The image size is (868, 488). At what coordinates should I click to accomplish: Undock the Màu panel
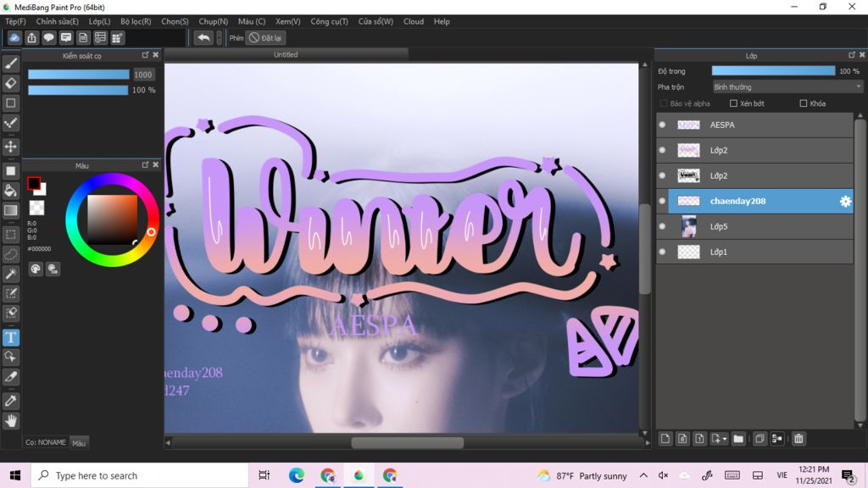click(x=145, y=165)
